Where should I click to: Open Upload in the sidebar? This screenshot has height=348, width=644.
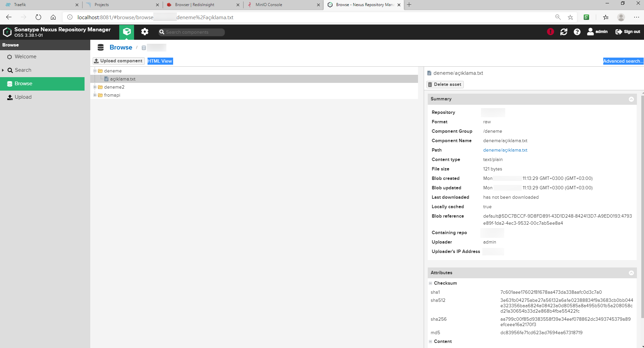42,97
